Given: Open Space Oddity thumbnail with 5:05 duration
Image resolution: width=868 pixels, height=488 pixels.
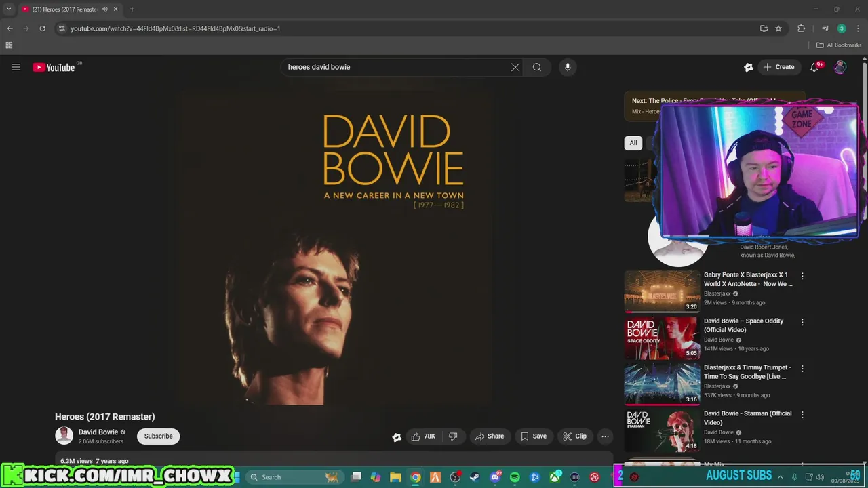Looking at the screenshot, I should pyautogui.click(x=662, y=338).
